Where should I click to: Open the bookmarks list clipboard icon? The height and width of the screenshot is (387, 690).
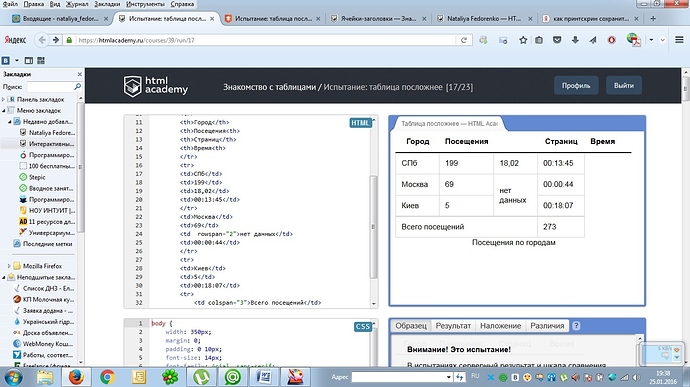539,40
